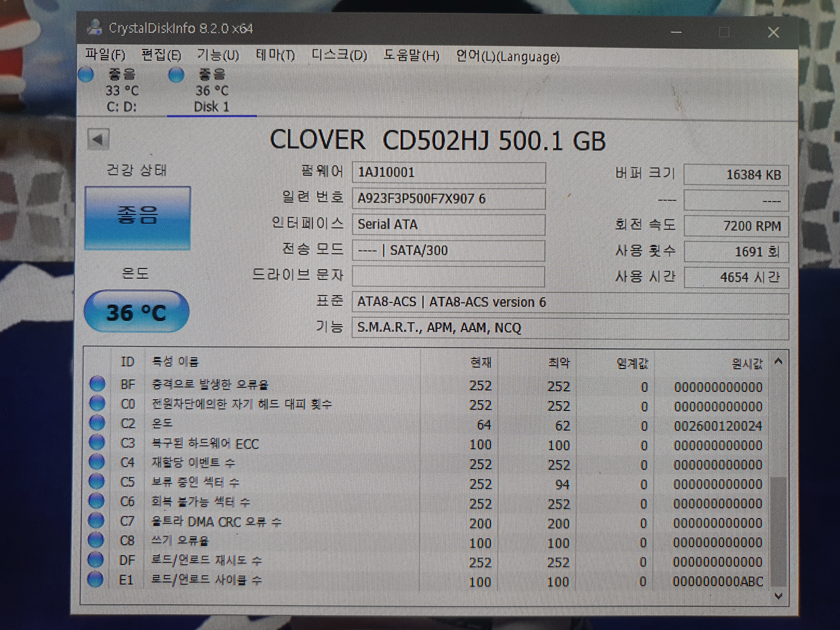The width and height of the screenshot is (840, 630).
Task: Click the C: D: disk status circle
Action: click(x=86, y=74)
